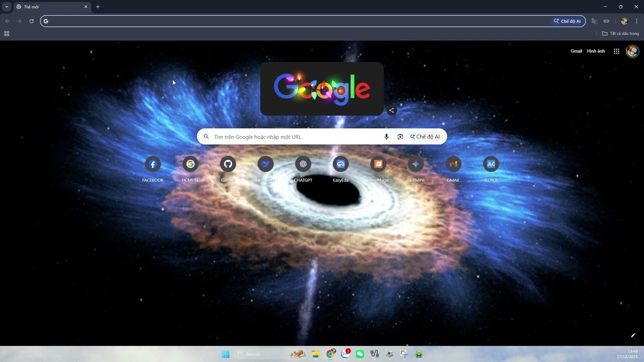Open the GMAIL shortcut tile
The height and width of the screenshot is (362, 644).
[453, 169]
